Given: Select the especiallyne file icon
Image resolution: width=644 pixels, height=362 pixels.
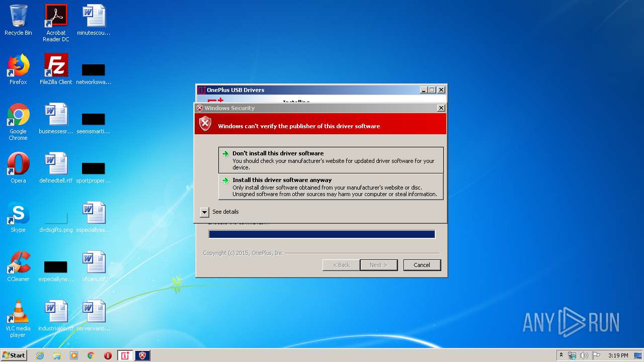Looking at the screenshot, I should [x=56, y=271].
